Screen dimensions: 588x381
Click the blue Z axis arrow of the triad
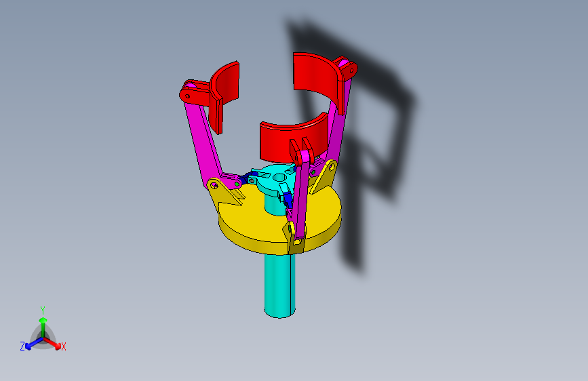pos(33,344)
